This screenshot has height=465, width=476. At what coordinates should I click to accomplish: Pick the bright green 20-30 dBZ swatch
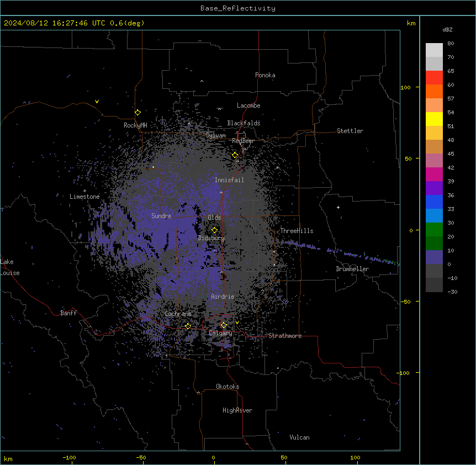click(434, 230)
